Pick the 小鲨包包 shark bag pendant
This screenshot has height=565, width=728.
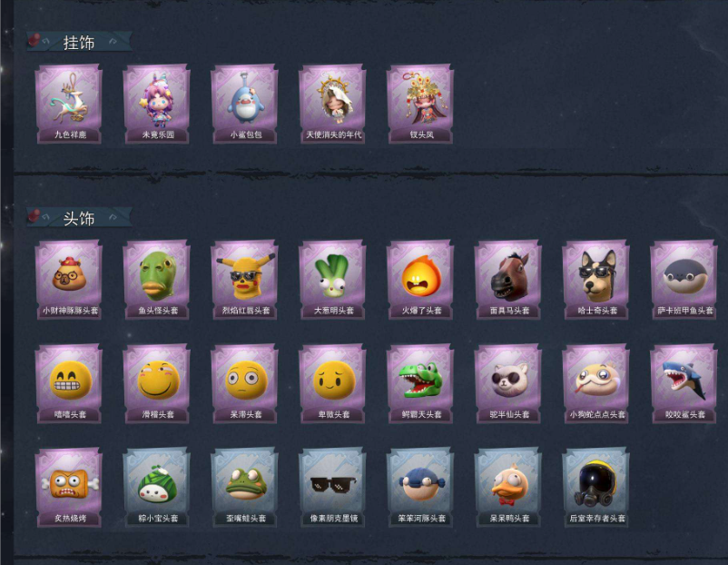coord(245,104)
